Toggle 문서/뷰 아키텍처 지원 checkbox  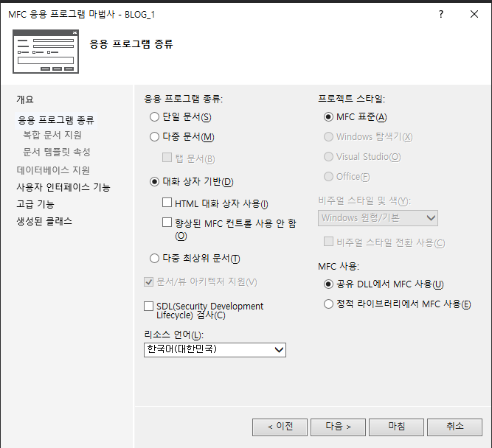[x=148, y=281]
